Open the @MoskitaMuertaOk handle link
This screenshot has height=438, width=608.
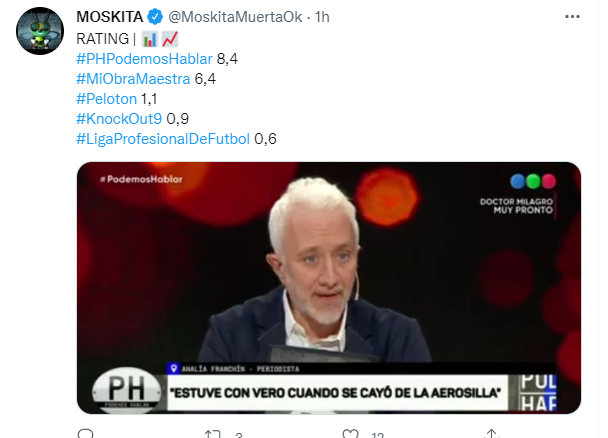pyautogui.click(x=235, y=17)
